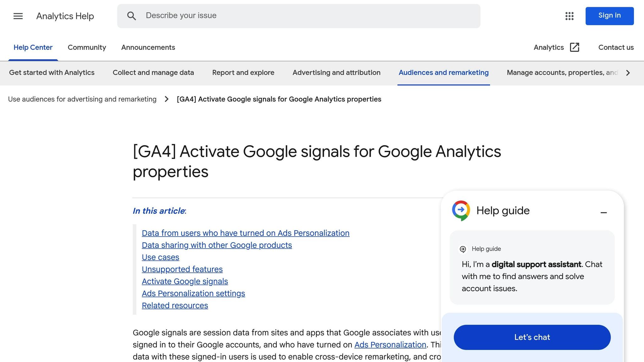
Task: Open Analytics via the external-link icon
Action: (x=575, y=47)
